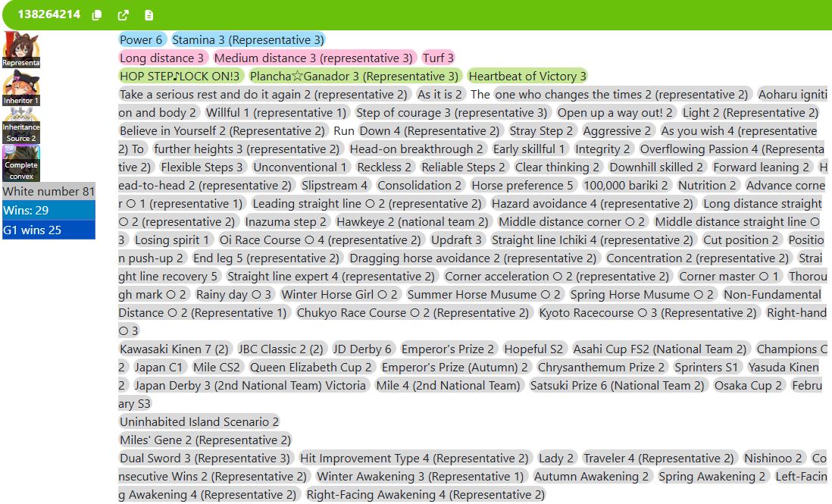Click the Heartbeat of Victory 3 tag
The height and width of the screenshot is (504, 832).
[527, 77]
